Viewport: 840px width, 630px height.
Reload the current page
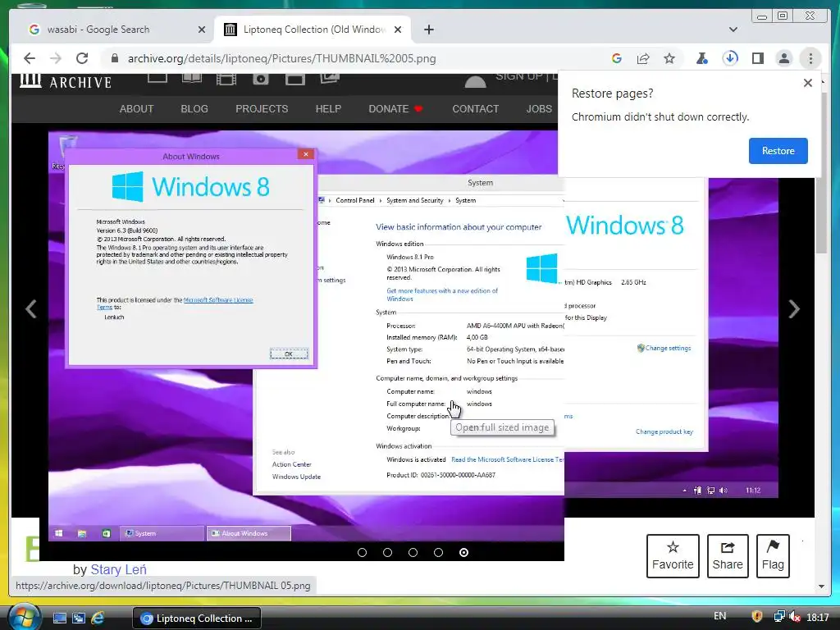(x=82, y=58)
